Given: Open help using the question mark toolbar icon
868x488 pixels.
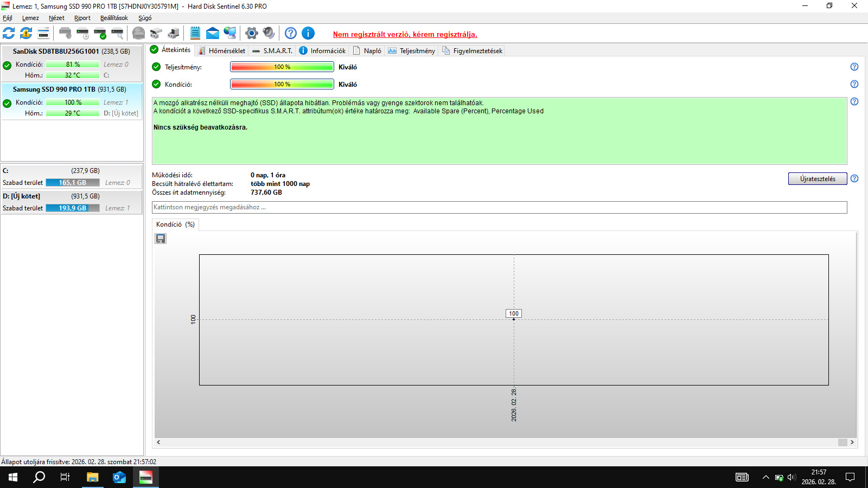Looking at the screenshot, I should click(291, 33).
